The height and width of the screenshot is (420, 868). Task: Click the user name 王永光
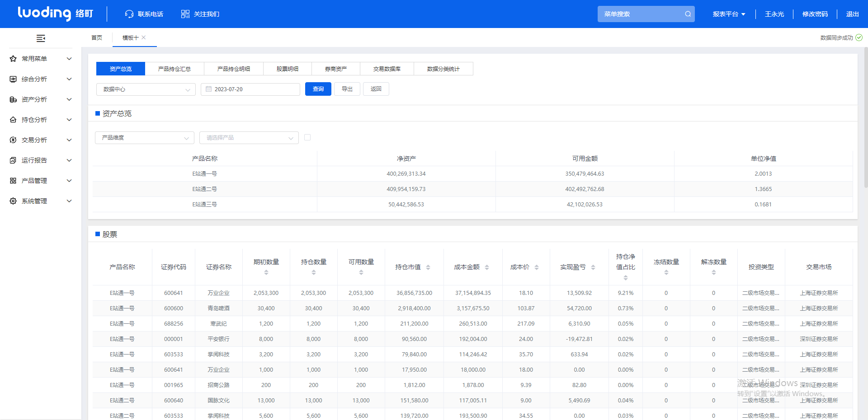pos(774,14)
